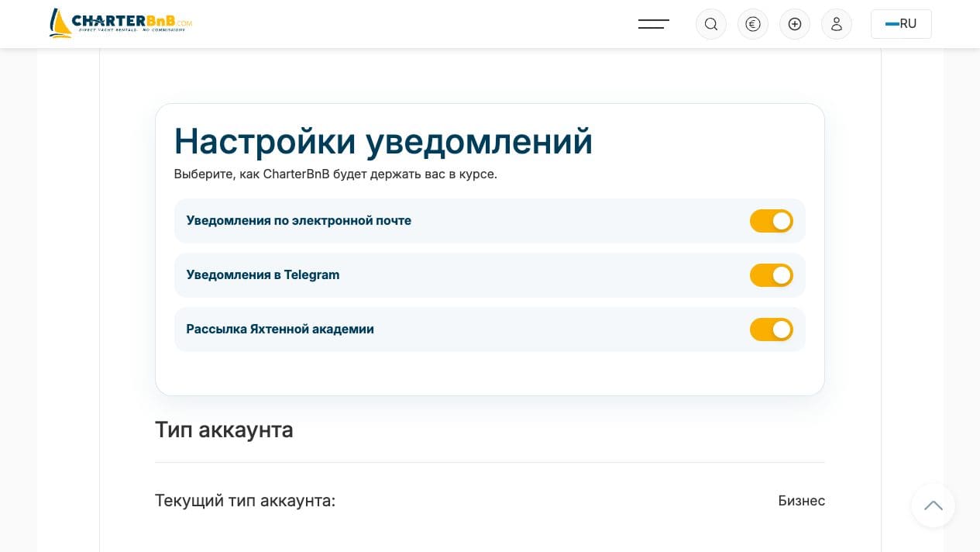Click the "Тип аккаунта" section heading
980x552 pixels.
click(x=224, y=430)
